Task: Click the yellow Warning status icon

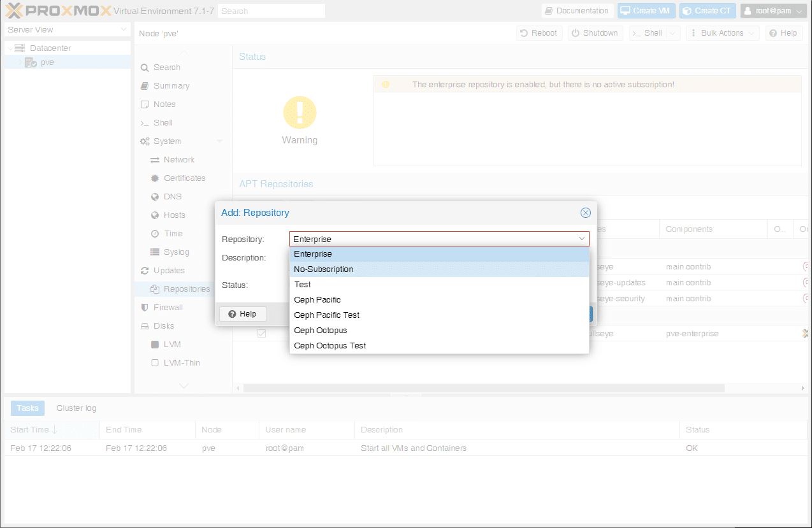Action: coord(300,113)
